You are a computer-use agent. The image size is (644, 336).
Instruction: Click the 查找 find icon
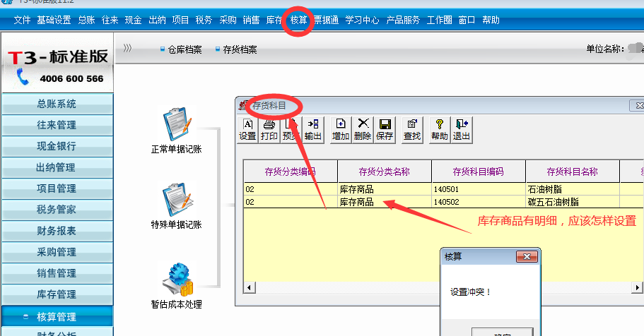412,130
